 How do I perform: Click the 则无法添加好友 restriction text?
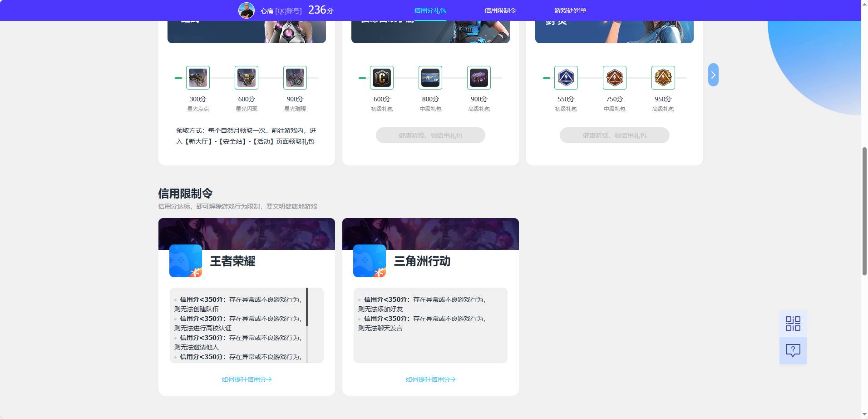click(380, 309)
